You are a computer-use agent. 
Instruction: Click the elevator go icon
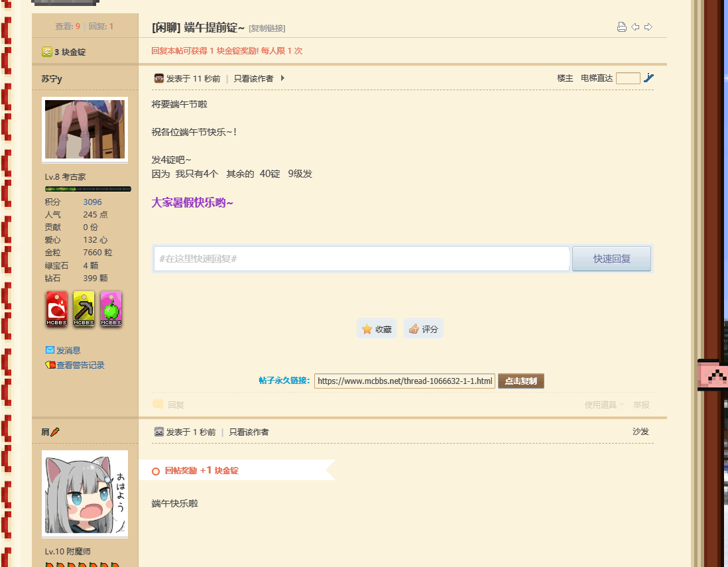[x=648, y=78]
